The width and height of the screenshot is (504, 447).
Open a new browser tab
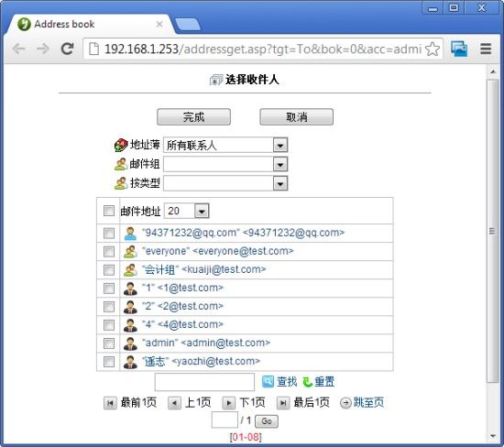coord(188,25)
